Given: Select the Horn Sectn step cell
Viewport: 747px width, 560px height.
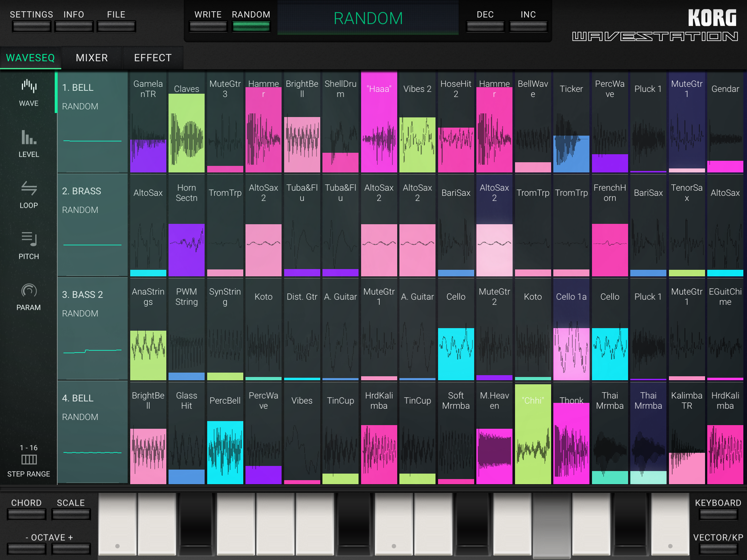Looking at the screenshot, I should (186, 225).
